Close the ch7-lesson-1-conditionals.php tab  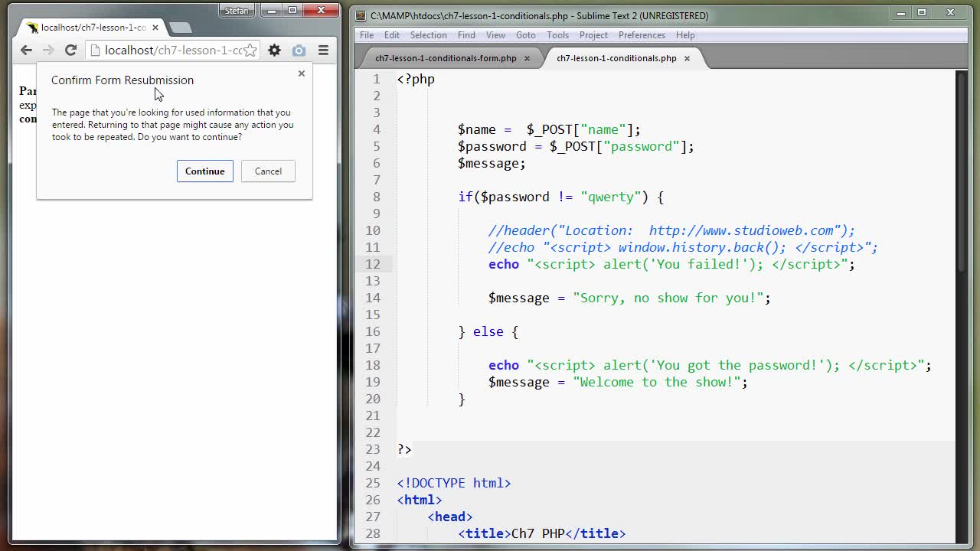point(687,58)
